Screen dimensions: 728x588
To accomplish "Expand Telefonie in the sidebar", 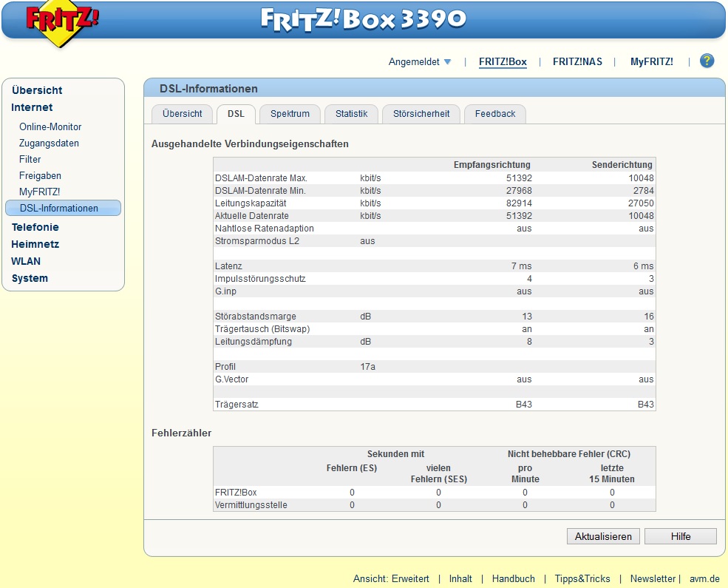I will (35, 227).
